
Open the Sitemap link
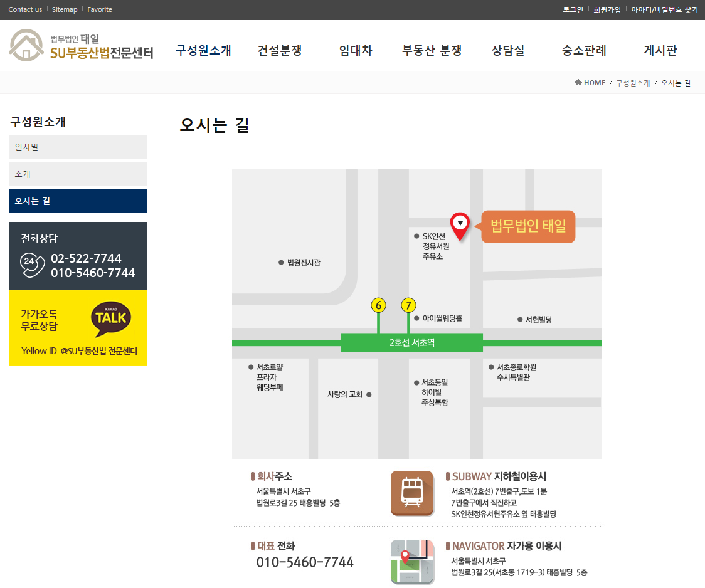click(x=65, y=9)
